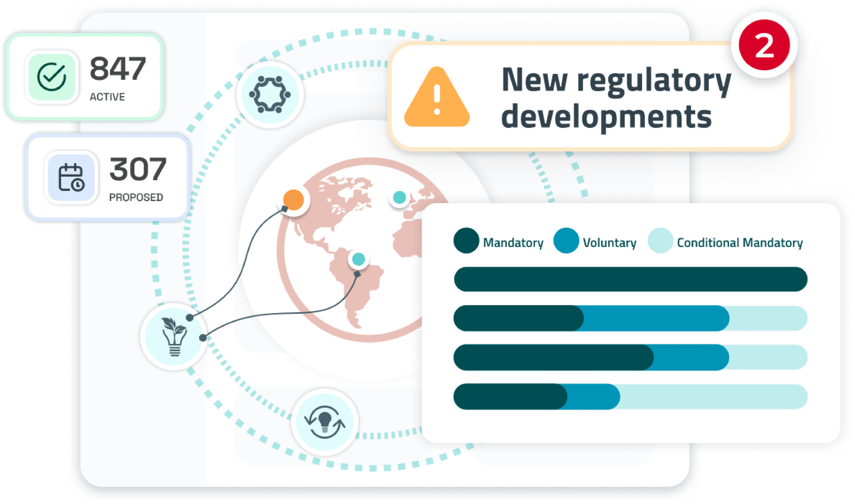Toggle the Conditional Mandatory legend swatch
The width and height of the screenshot is (855, 504).
point(660,240)
